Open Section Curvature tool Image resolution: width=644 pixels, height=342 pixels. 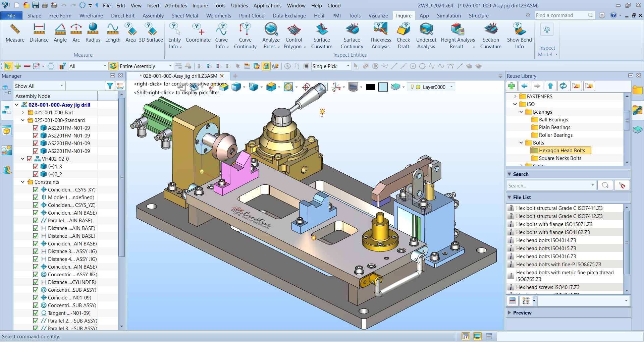pos(491,36)
